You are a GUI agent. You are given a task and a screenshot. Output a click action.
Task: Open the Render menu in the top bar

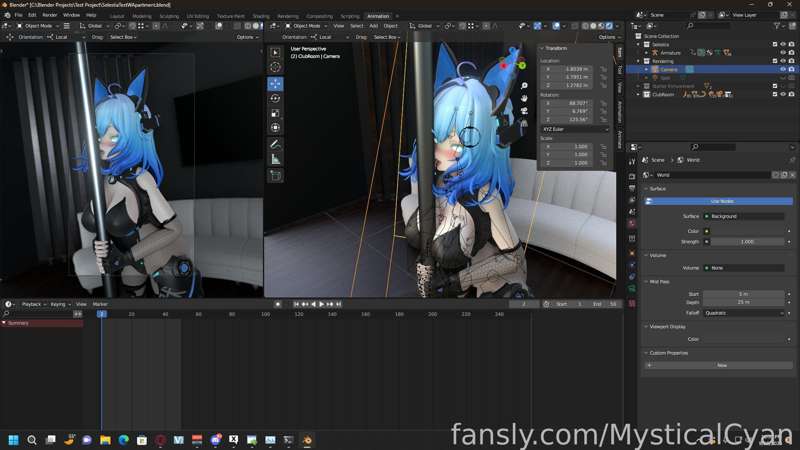(x=49, y=15)
